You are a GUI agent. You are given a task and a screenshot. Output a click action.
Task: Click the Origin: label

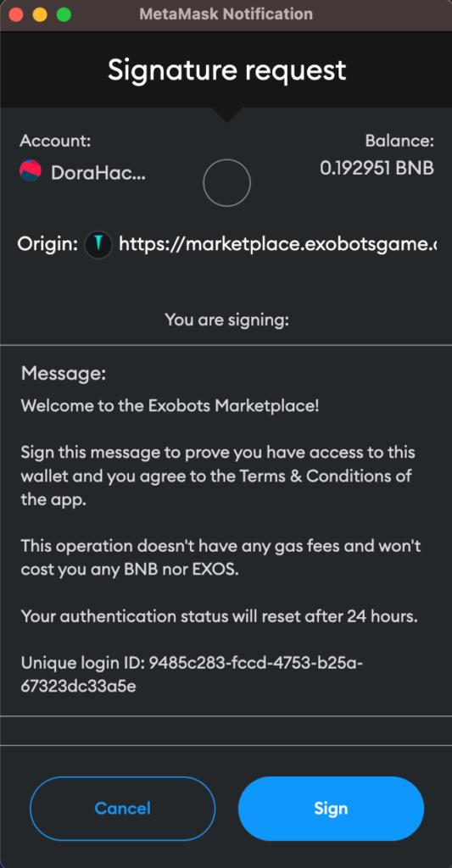[x=47, y=244]
